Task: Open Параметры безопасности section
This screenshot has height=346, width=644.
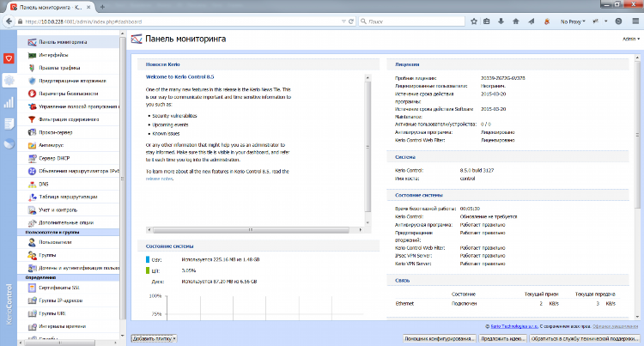Action: click(x=68, y=94)
